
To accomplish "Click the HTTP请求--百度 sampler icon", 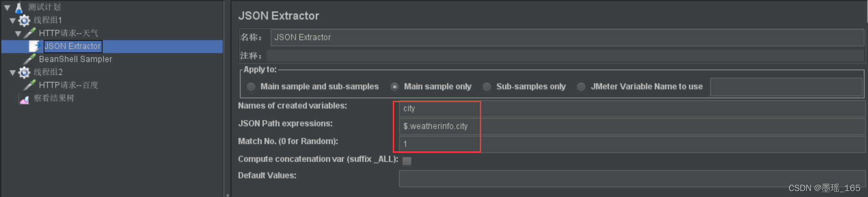I will [x=30, y=85].
